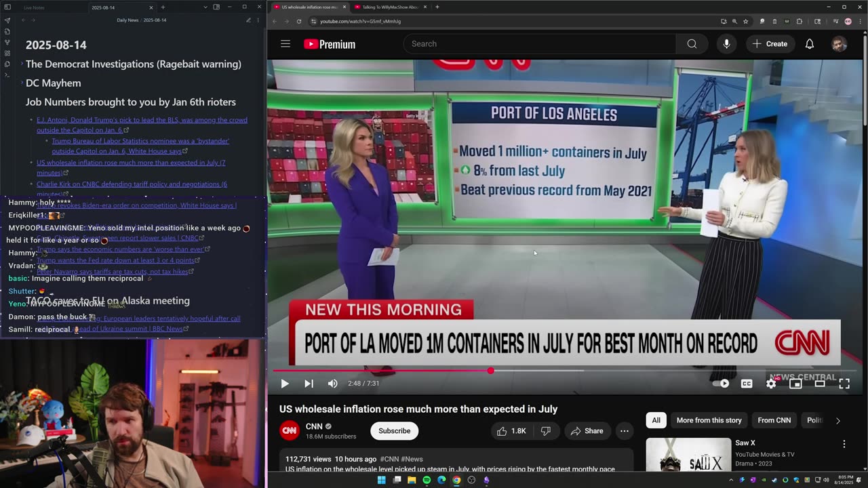Enable miniplayer mode
The image size is (868, 488).
point(795,384)
